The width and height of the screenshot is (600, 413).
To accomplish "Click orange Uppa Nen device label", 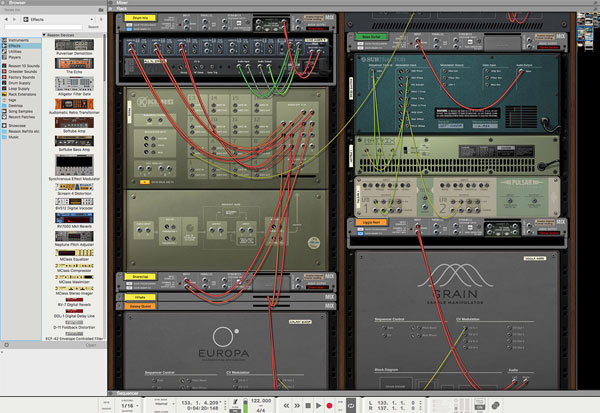I will 371,222.
